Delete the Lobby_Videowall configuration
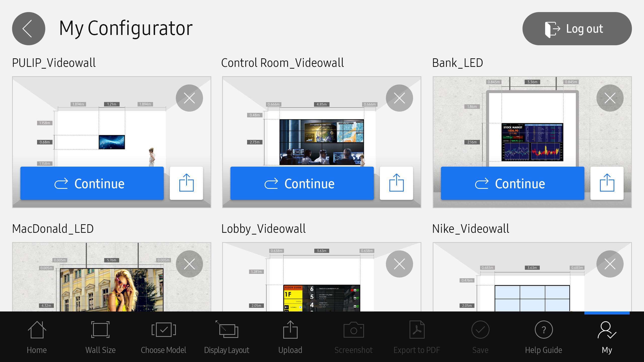The image size is (644, 362). [399, 264]
